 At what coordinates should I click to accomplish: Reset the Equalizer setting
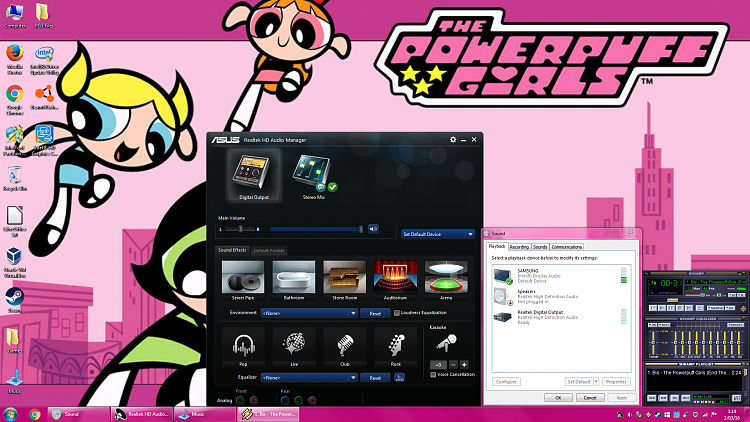click(375, 378)
